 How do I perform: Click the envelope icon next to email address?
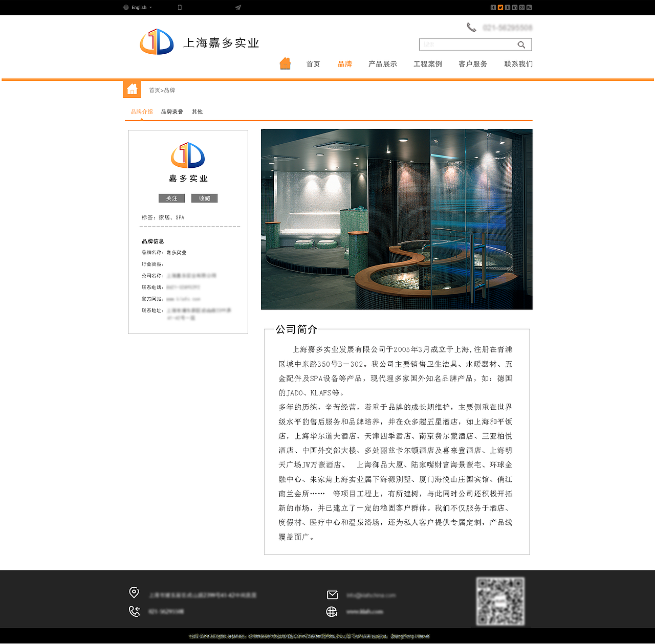click(333, 594)
